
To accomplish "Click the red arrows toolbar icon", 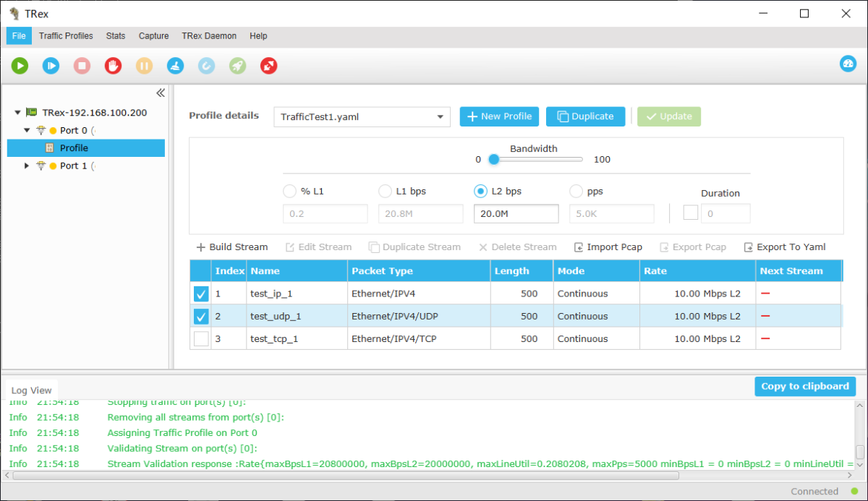I will 268,66.
